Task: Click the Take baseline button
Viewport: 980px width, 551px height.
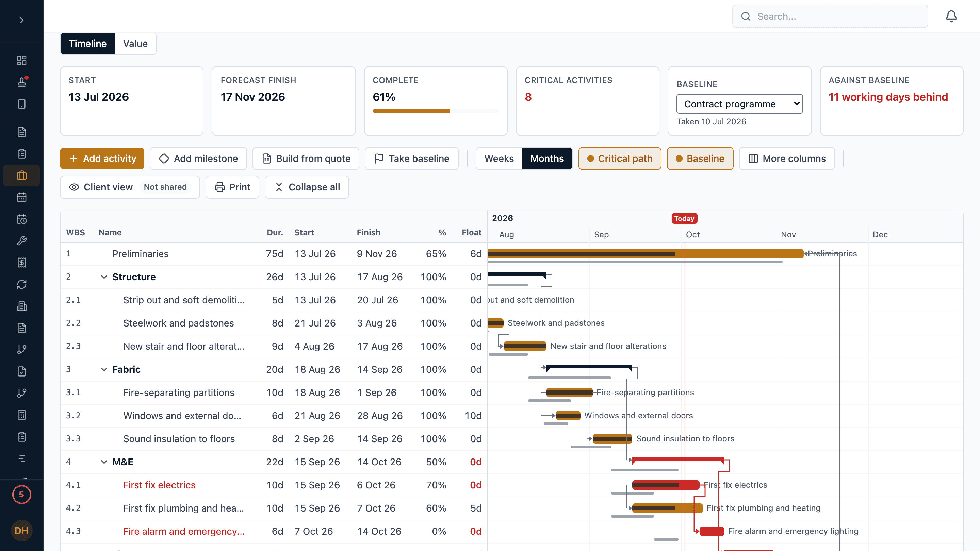Action: [x=412, y=158]
